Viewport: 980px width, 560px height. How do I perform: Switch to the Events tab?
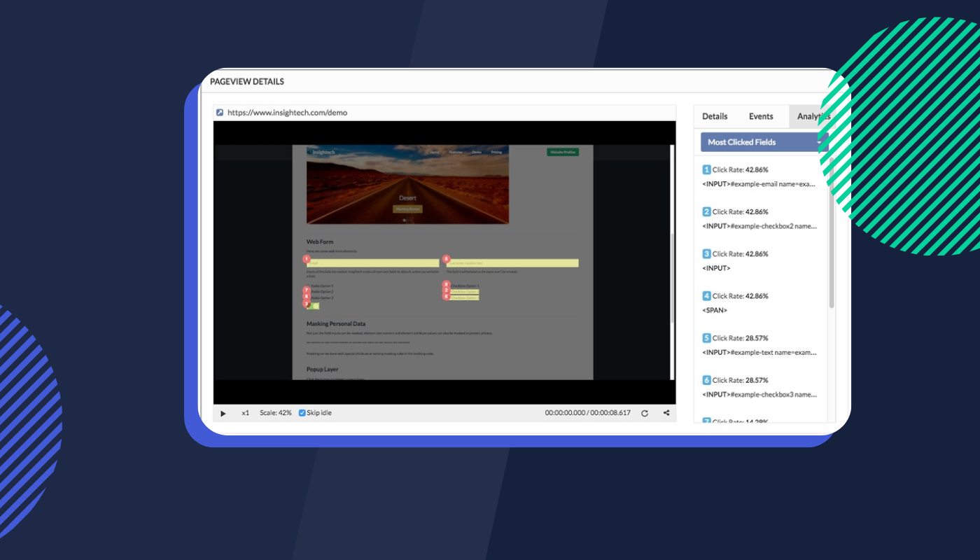761,116
